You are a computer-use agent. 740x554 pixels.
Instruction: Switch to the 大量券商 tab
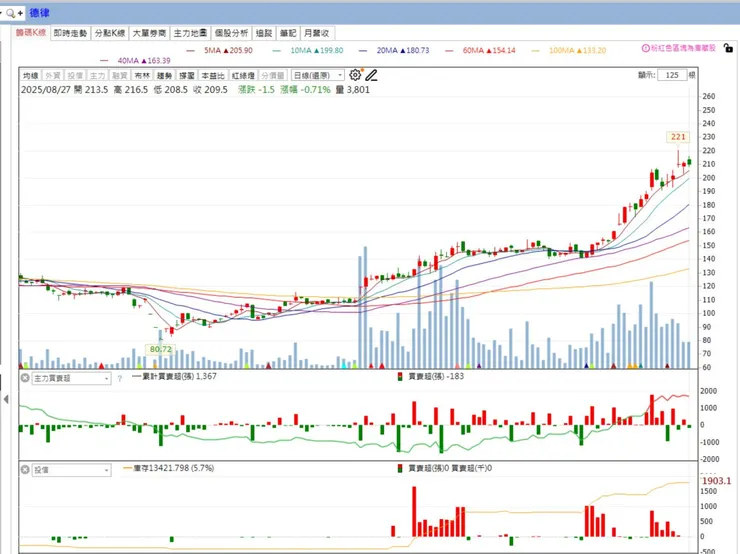(149, 33)
